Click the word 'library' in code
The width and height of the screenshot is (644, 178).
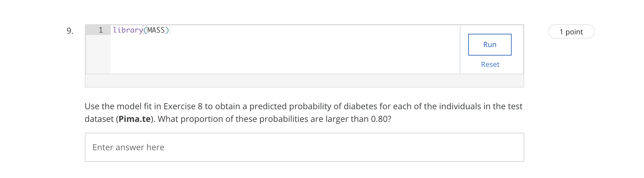(x=128, y=30)
